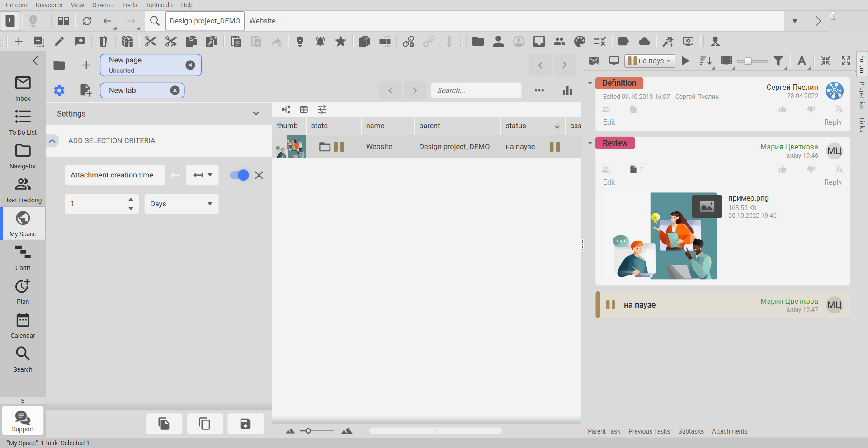Click the magnifier search icon in top toolbar

pos(155,21)
